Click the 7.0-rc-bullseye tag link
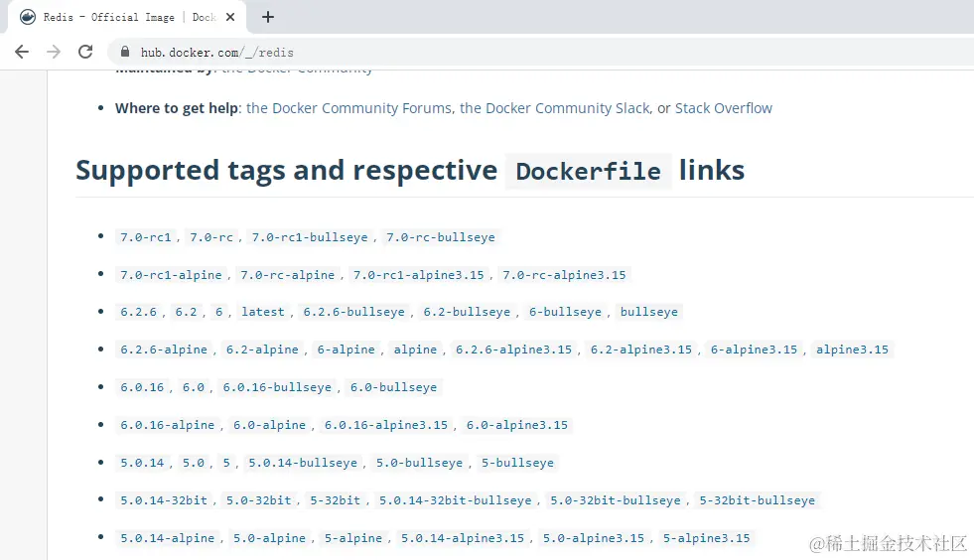This screenshot has width=974, height=560. (441, 237)
